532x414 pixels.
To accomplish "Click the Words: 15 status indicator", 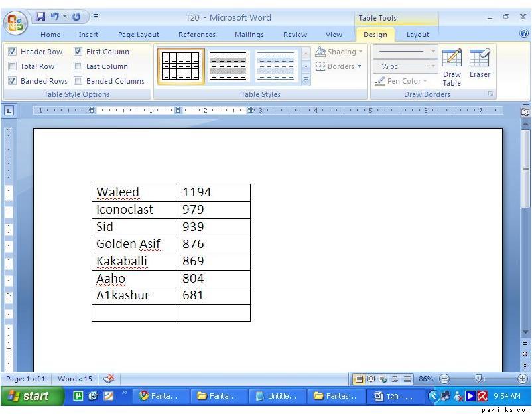I will [x=75, y=379].
